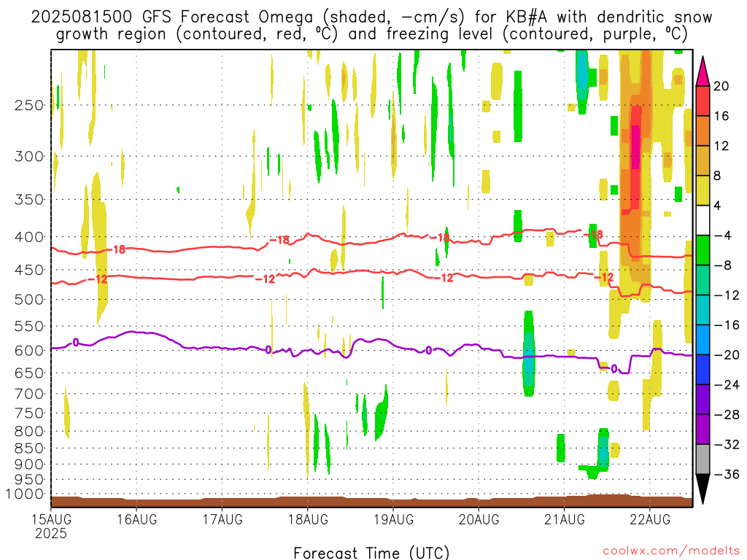
Task: Click the 750 pressure level label
Action: click(x=29, y=413)
